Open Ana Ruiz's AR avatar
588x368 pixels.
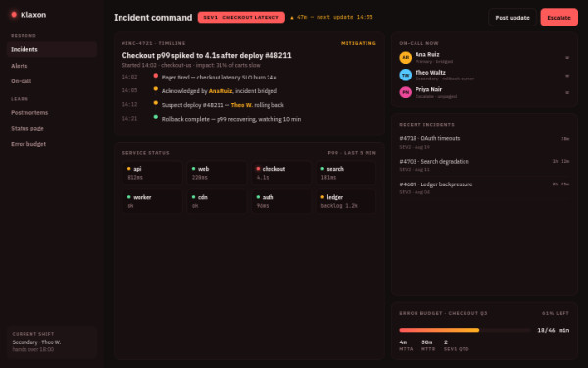tap(405, 58)
